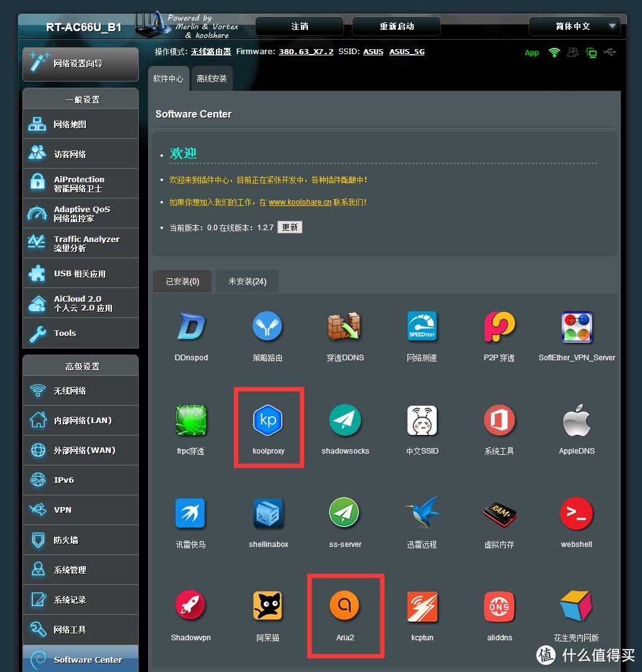Click the guest users status icon

pyautogui.click(x=572, y=52)
